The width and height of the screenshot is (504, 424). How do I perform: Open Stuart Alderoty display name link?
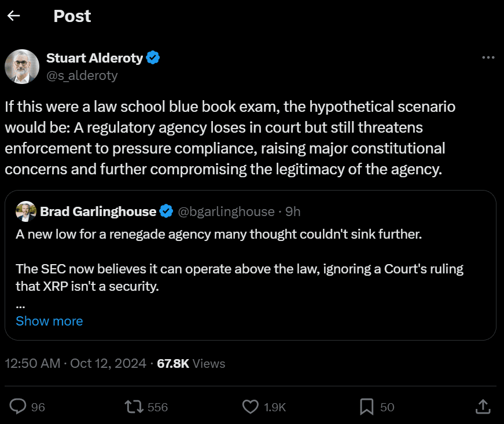94,58
